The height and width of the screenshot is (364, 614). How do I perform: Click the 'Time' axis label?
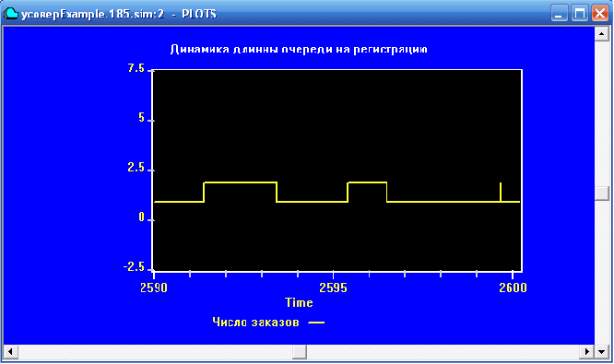[x=299, y=302]
